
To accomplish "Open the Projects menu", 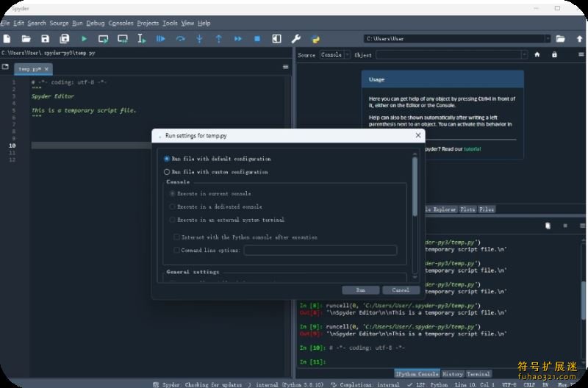I will pyautogui.click(x=148, y=24).
